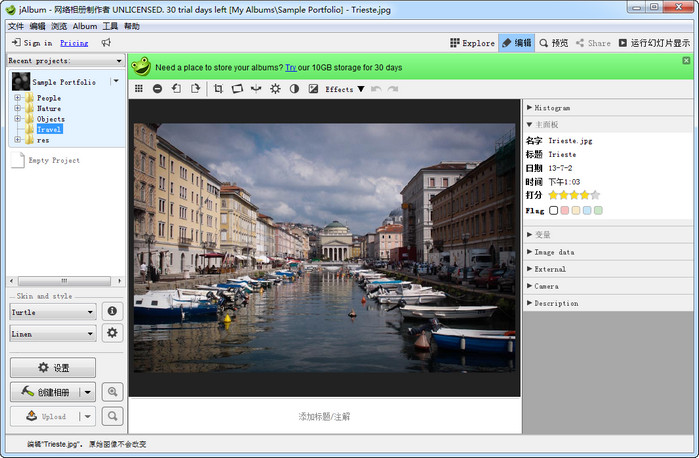Viewport: 699px width, 458px height.
Task: Click the exclude (minus circle) icon
Action: [157, 89]
